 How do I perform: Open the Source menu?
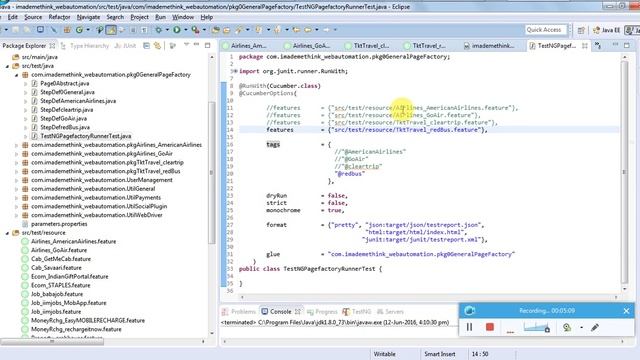(33, 17)
